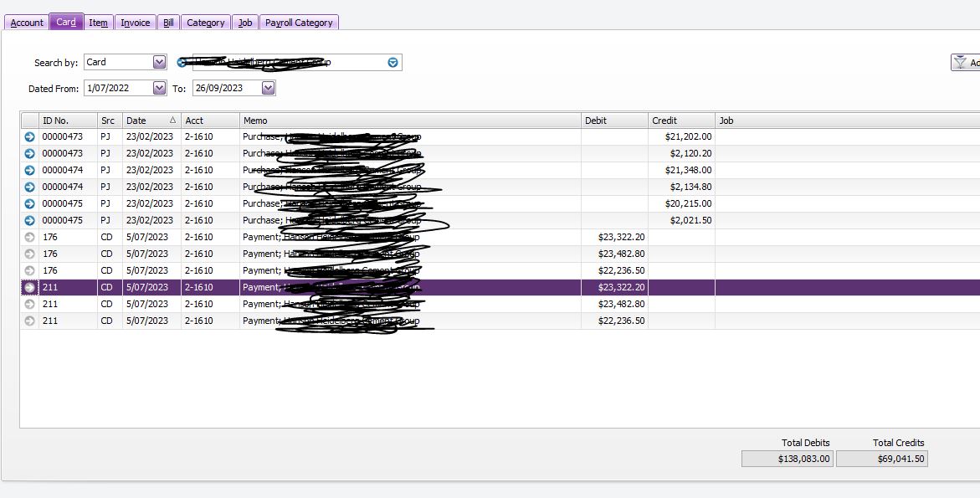
Task: Open the To date picker dropdown
Action: [x=268, y=88]
